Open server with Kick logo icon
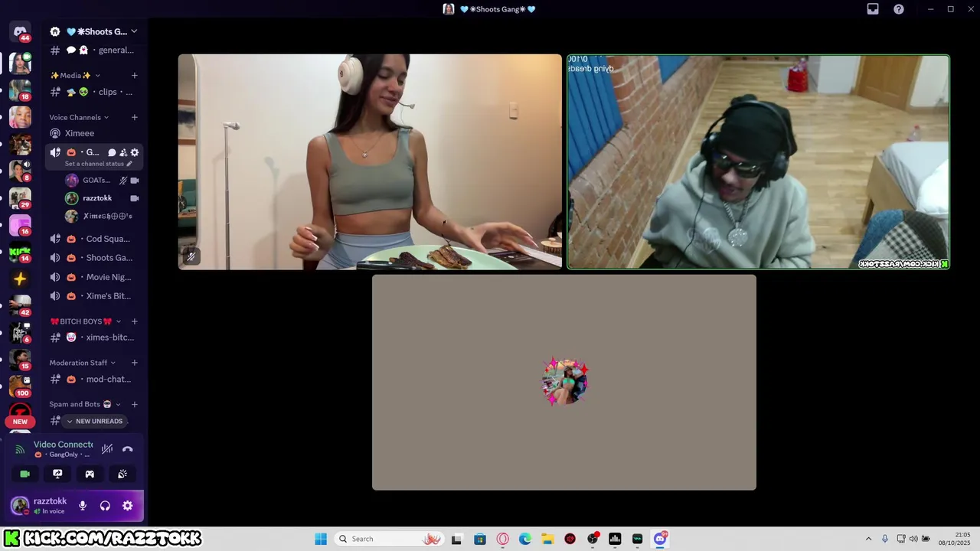The image size is (980, 551). click(20, 251)
